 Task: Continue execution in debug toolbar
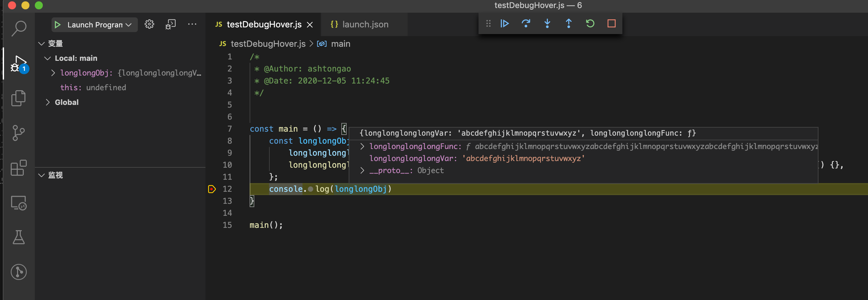pyautogui.click(x=504, y=23)
